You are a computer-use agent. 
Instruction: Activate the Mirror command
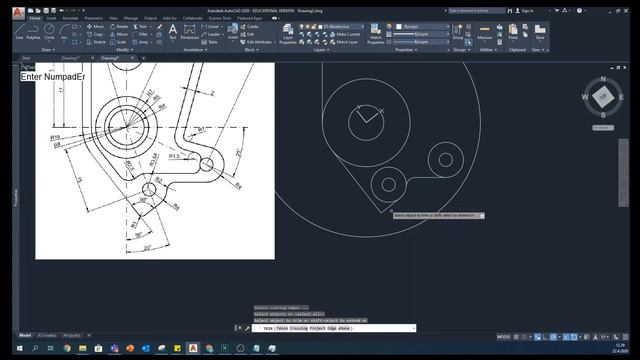click(x=119, y=34)
